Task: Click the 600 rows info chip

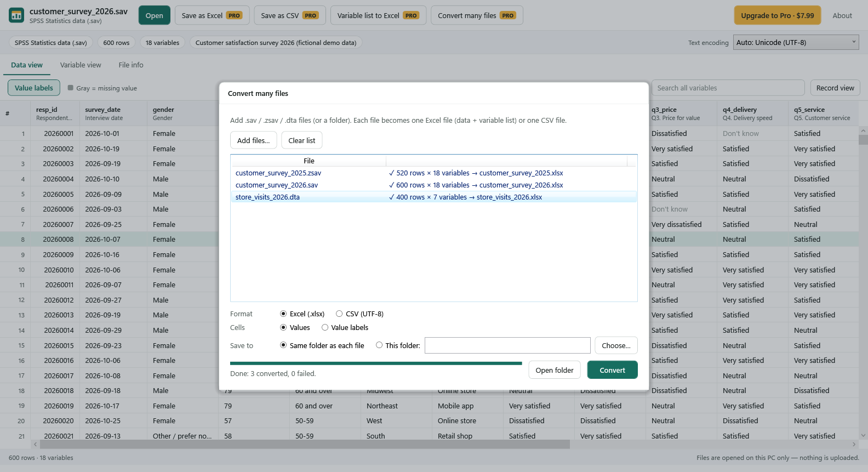Action: pyautogui.click(x=117, y=43)
